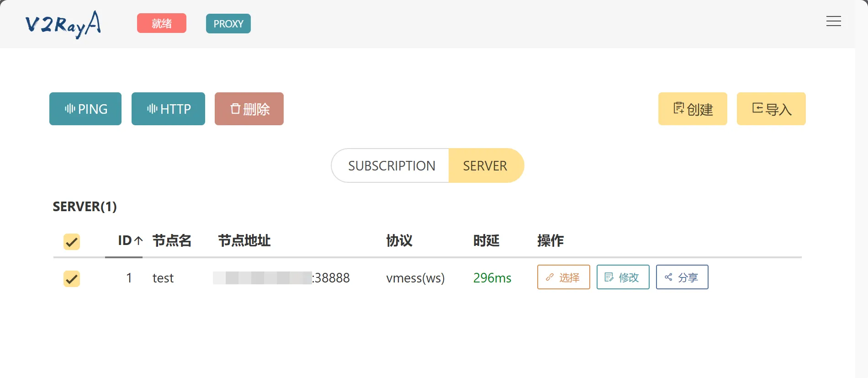Share the test server node

[682, 277]
